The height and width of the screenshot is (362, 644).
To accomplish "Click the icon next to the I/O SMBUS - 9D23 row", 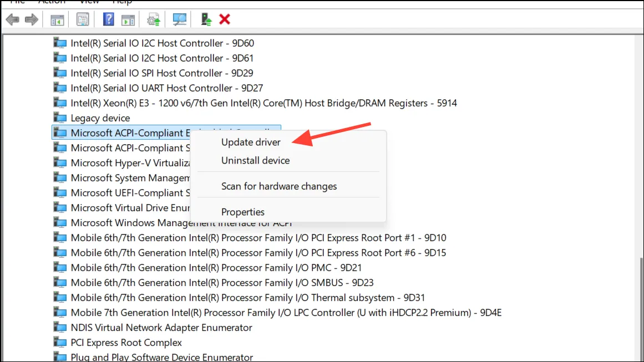I will point(60,283).
